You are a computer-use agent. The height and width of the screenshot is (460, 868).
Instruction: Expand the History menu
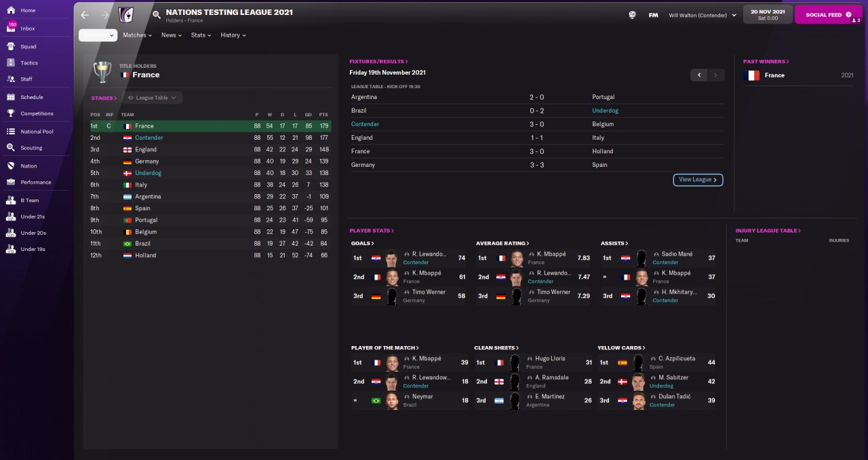point(233,35)
